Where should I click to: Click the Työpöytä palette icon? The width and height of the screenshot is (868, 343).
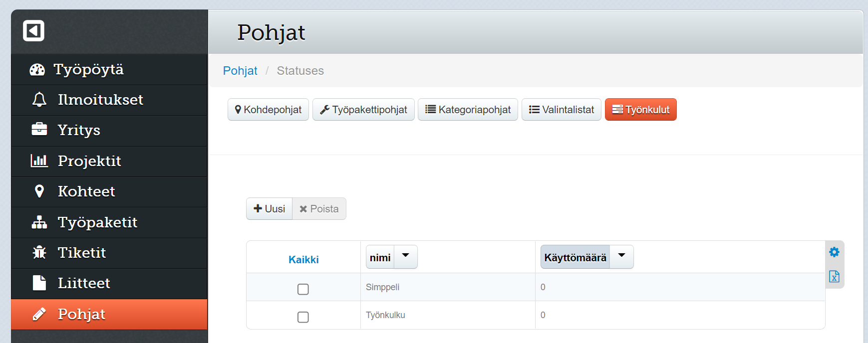(x=37, y=70)
